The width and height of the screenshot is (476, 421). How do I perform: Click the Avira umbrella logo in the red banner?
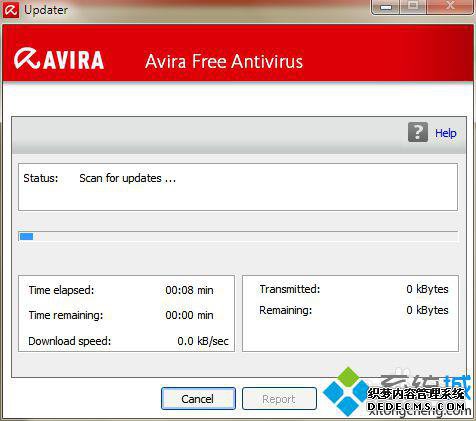point(27,59)
